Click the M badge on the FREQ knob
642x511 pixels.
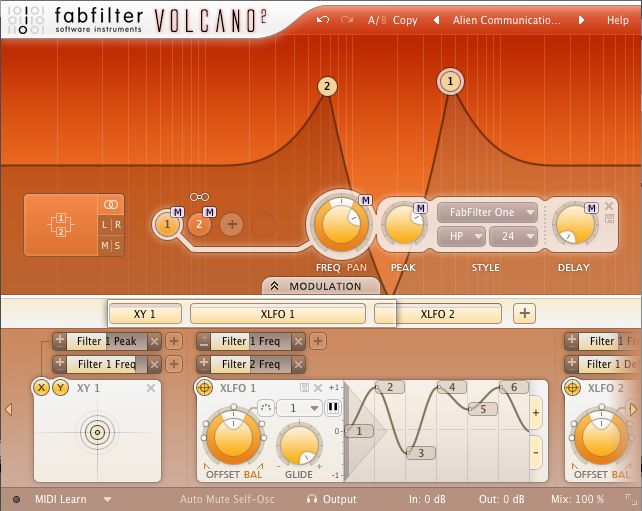pyautogui.click(x=365, y=200)
